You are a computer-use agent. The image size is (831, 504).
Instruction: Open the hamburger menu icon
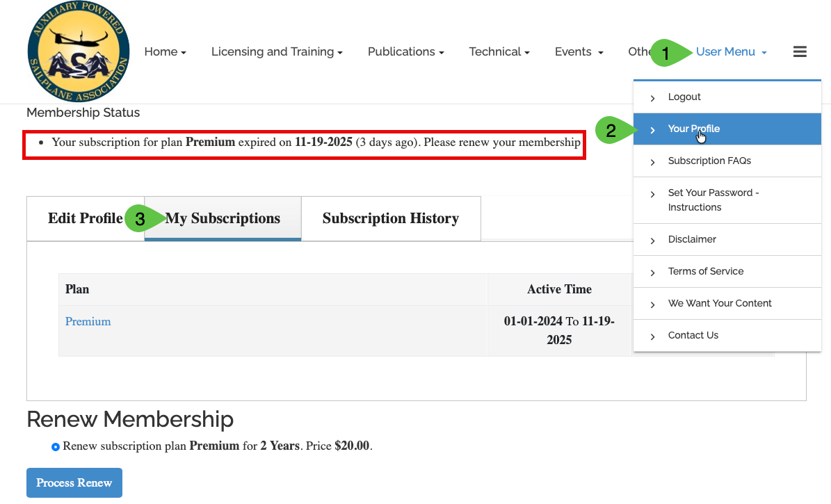tap(800, 52)
